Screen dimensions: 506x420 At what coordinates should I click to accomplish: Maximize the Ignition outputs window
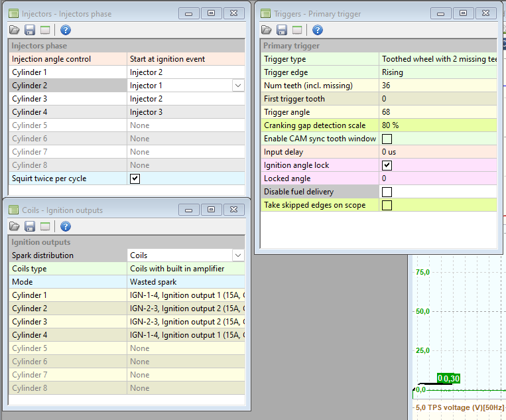tap(211, 210)
